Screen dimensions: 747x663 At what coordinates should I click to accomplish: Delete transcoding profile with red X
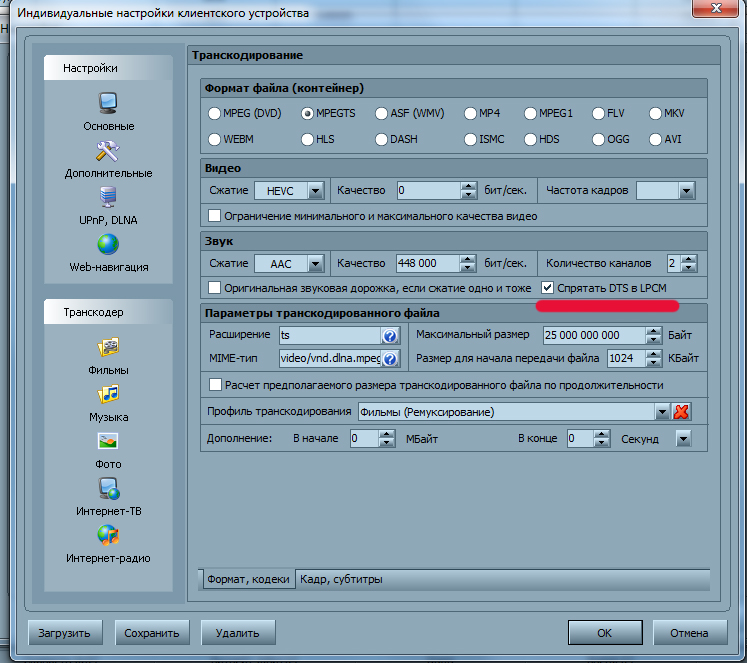point(682,412)
